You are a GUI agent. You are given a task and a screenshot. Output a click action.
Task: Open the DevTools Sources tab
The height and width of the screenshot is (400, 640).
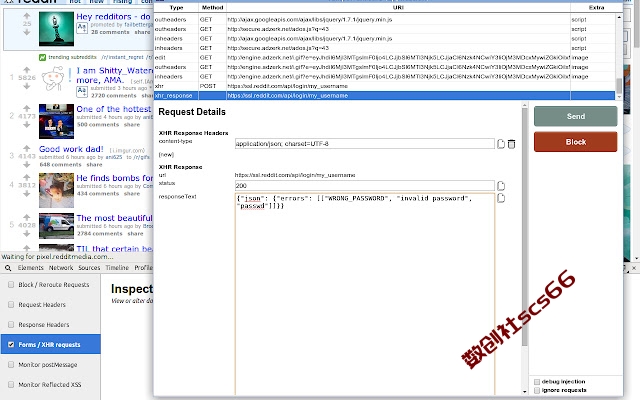point(89,268)
